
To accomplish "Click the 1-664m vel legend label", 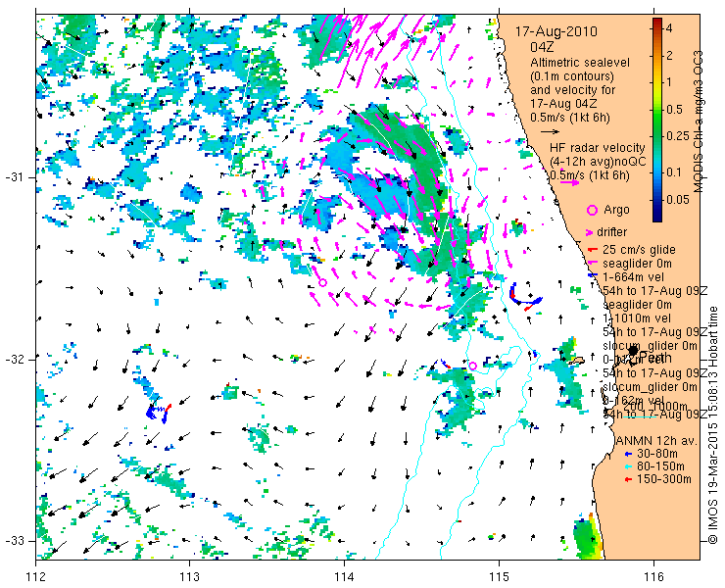I will pos(634,277).
